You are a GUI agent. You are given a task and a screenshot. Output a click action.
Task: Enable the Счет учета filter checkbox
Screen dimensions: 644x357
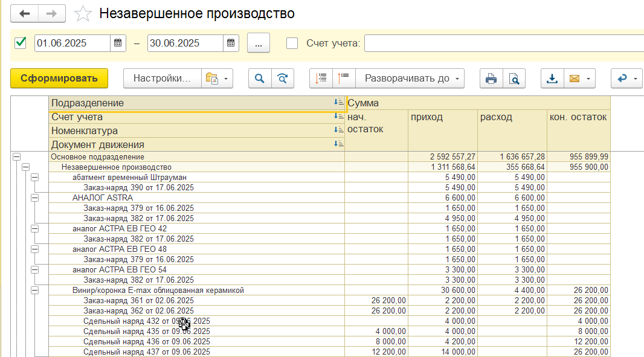tap(292, 43)
